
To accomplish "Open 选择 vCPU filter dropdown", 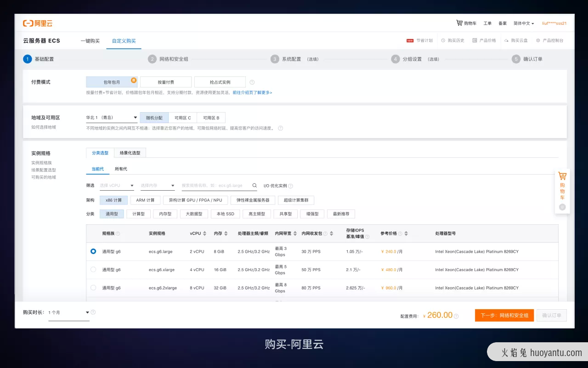I will [117, 186].
